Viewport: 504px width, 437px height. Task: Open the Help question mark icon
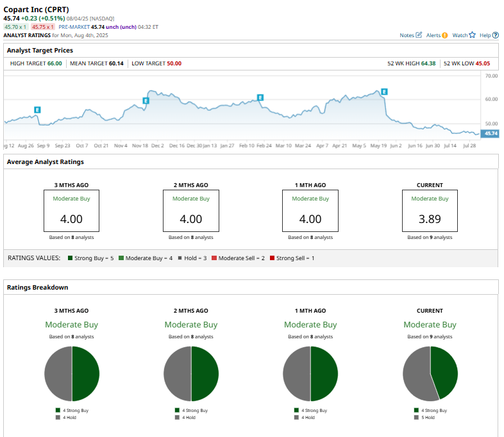[x=496, y=35]
